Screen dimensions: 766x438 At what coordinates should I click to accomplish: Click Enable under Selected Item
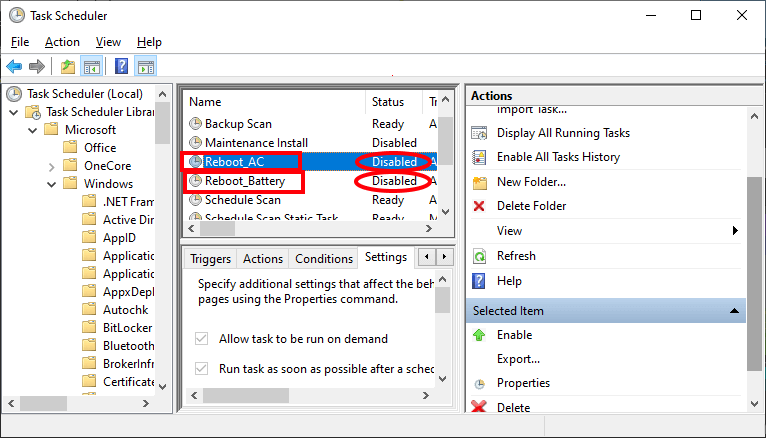[514, 335]
